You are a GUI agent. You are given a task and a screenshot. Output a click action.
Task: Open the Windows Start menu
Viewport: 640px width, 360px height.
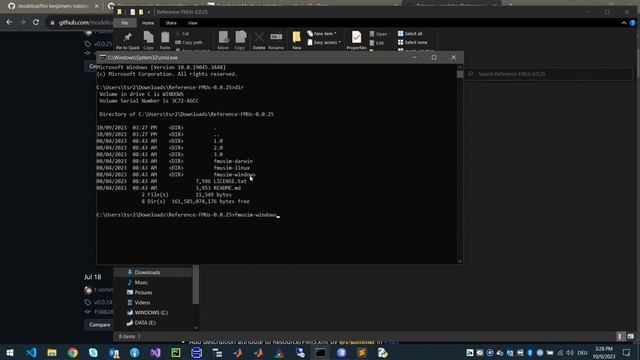click(10, 353)
